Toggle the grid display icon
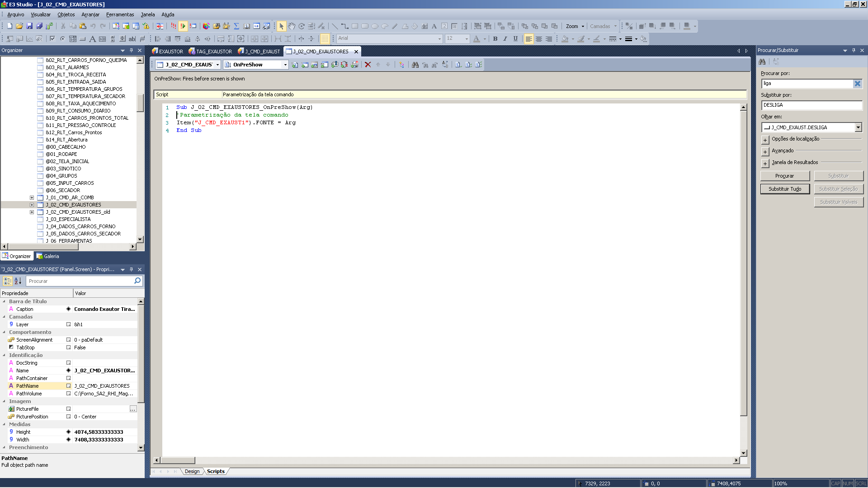 pos(325,39)
